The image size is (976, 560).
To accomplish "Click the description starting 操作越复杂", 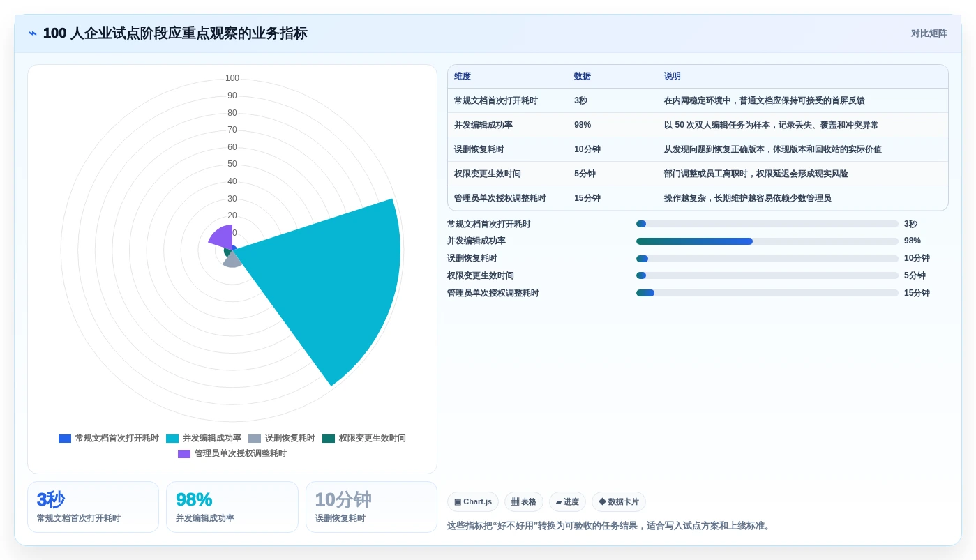I will (748, 199).
